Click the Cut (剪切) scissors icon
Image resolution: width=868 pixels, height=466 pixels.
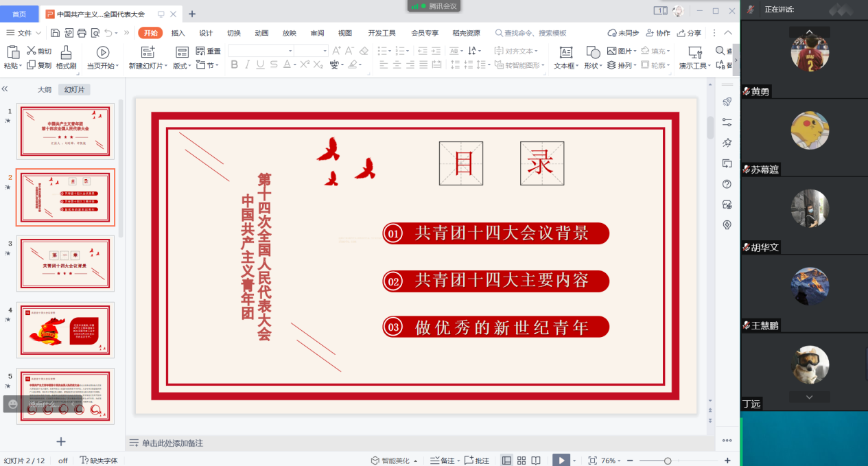tap(32, 51)
